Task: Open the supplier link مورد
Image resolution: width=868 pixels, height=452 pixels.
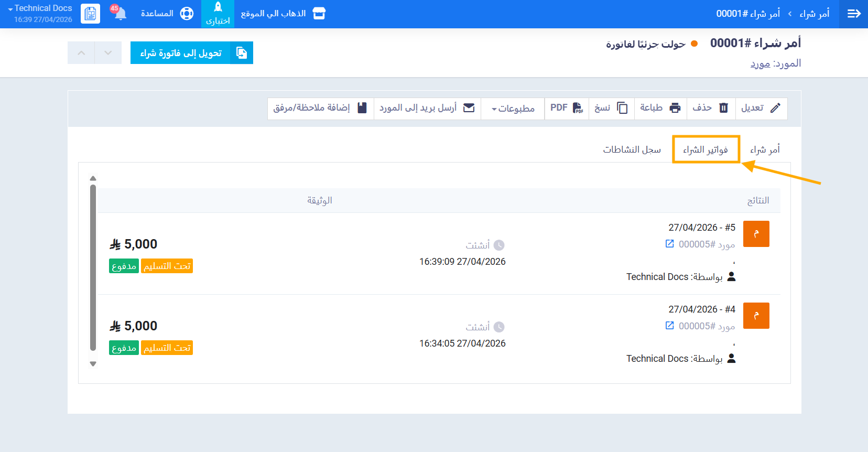Action: click(x=760, y=64)
